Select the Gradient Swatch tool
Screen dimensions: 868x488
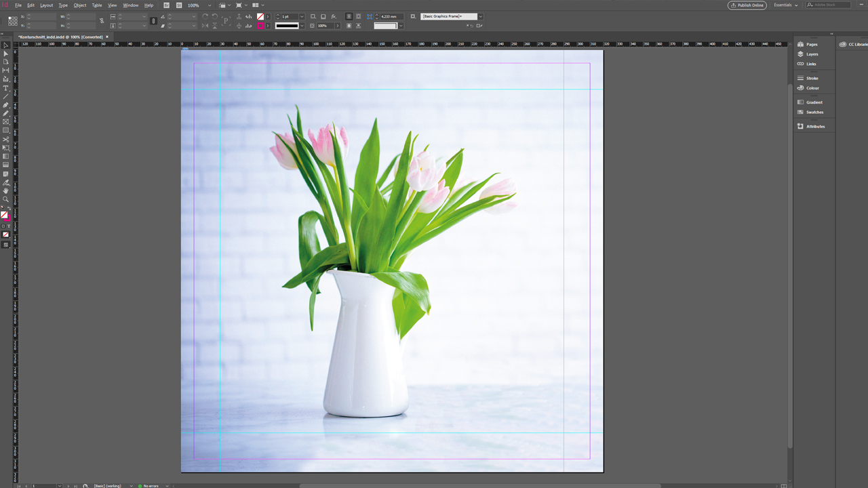point(6,157)
